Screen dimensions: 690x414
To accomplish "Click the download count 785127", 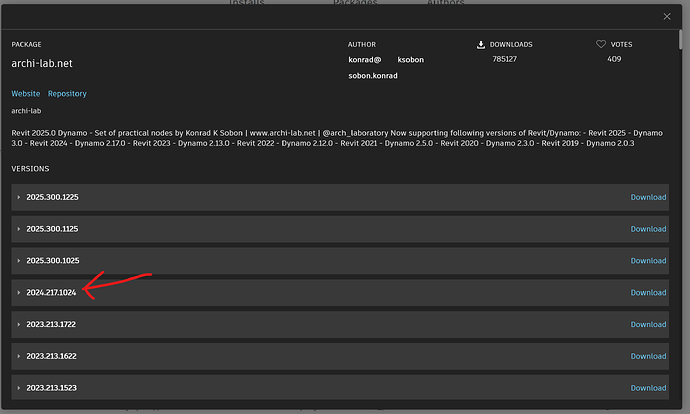I will (504, 59).
